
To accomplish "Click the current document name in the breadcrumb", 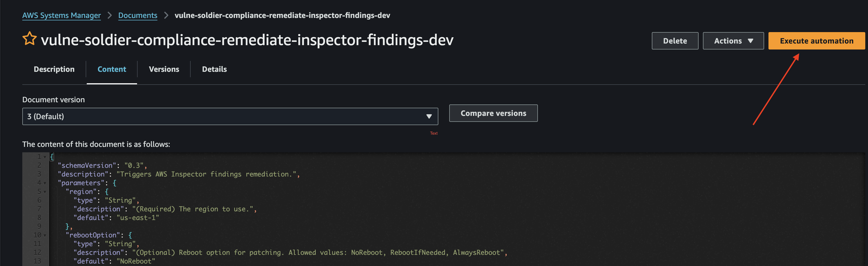I will click(282, 15).
